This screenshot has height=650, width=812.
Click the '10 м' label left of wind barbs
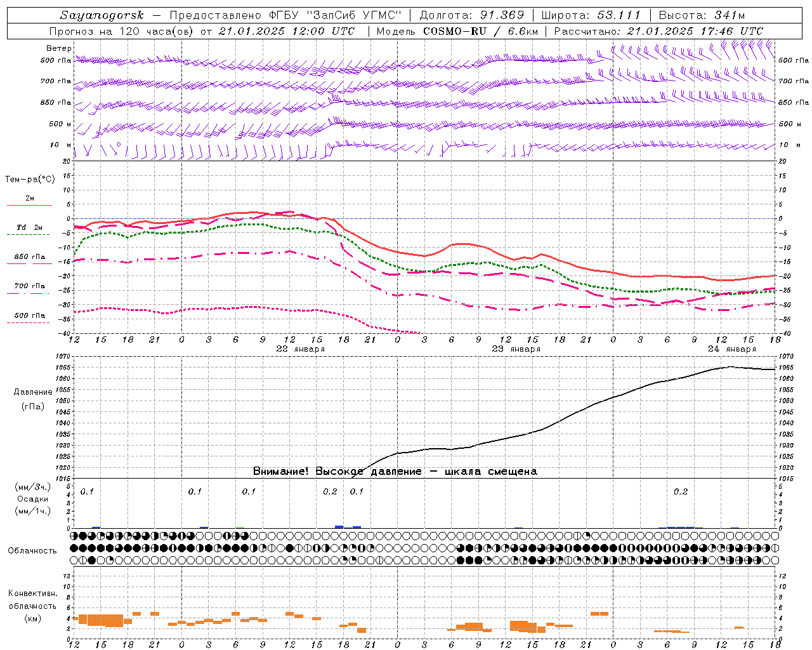[61, 145]
